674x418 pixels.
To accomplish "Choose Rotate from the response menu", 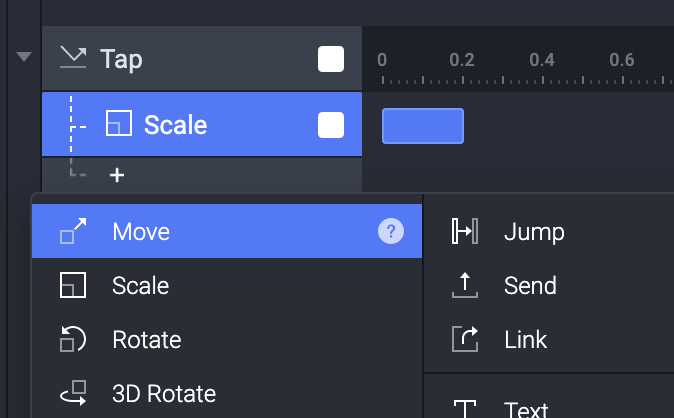I will click(146, 339).
